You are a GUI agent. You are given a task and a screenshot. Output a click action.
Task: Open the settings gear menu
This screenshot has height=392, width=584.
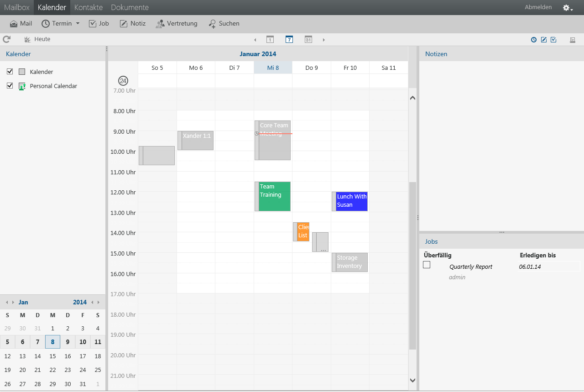[568, 8]
